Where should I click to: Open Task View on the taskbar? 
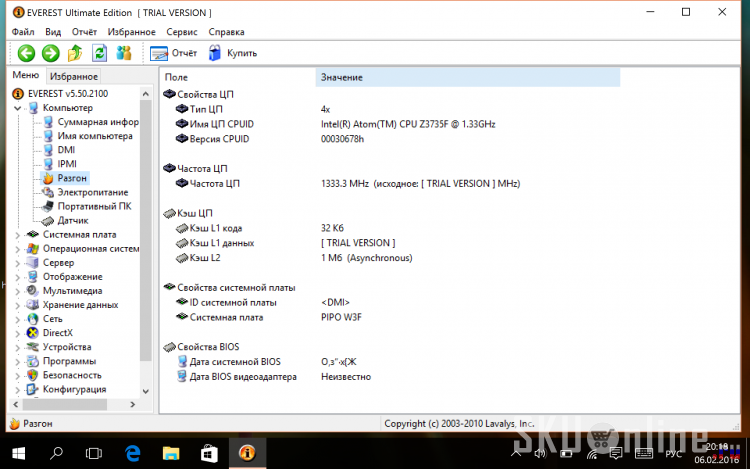(94, 453)
